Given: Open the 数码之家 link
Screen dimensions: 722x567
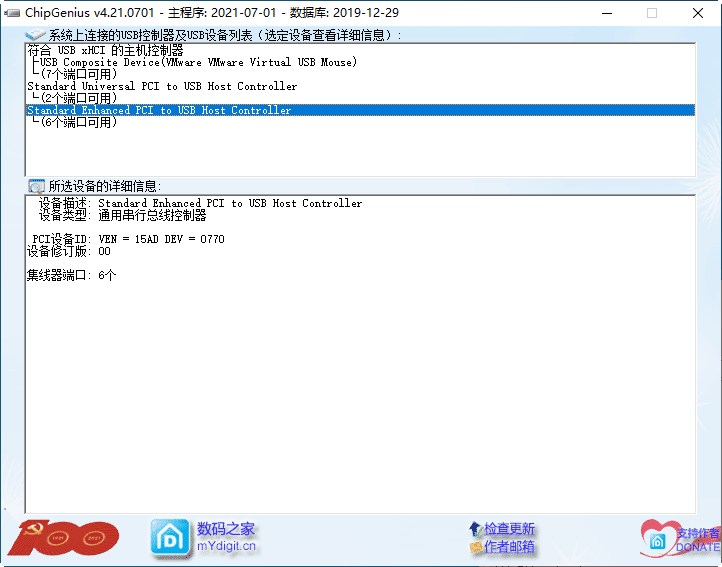Looking at the screenshot, I should pos(226,529).
